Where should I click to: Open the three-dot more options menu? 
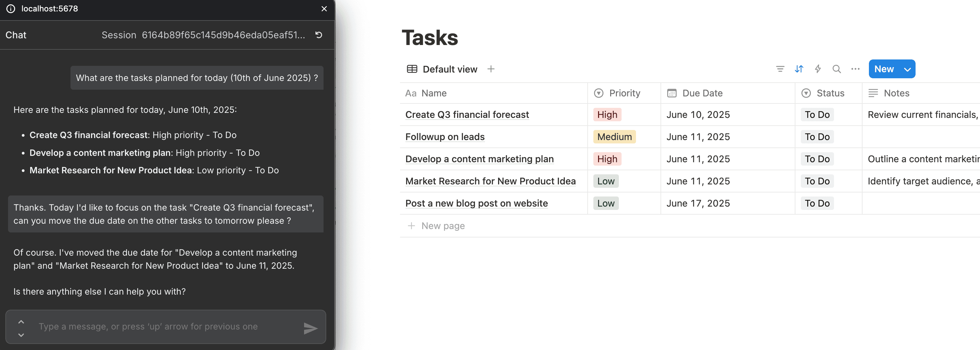(855, 69)
